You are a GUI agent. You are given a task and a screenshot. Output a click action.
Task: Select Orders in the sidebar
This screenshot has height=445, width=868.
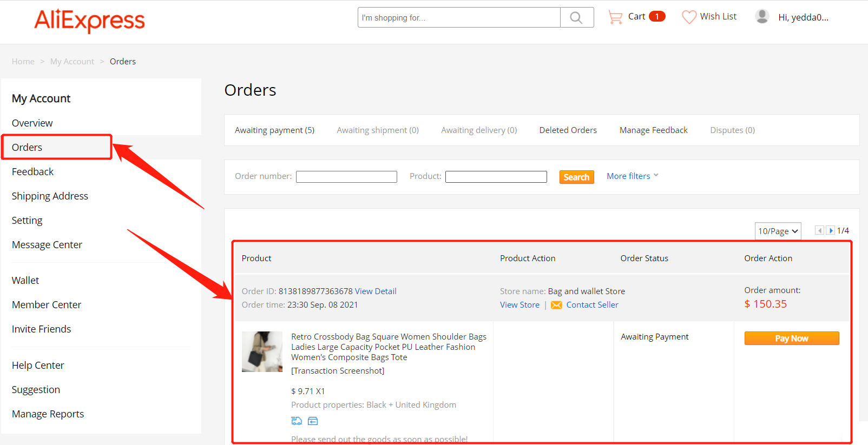(x=27, y=148)
